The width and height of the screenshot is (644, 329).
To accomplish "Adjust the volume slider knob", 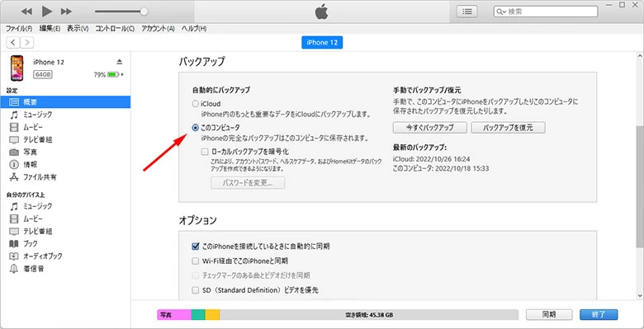I will pos(144,12).
